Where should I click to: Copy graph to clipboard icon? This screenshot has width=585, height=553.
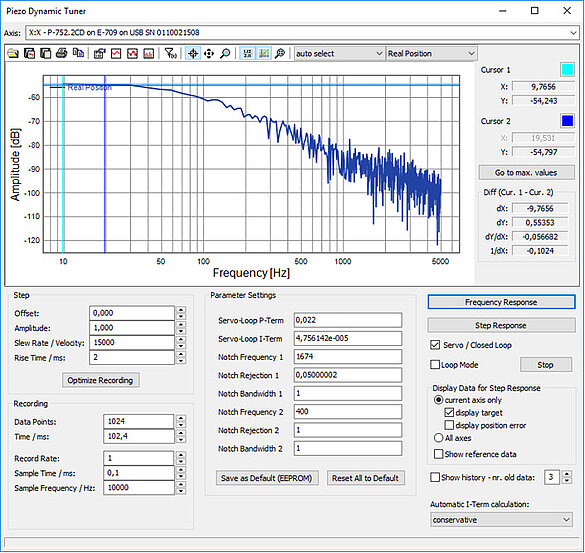(x=78, y=53)
